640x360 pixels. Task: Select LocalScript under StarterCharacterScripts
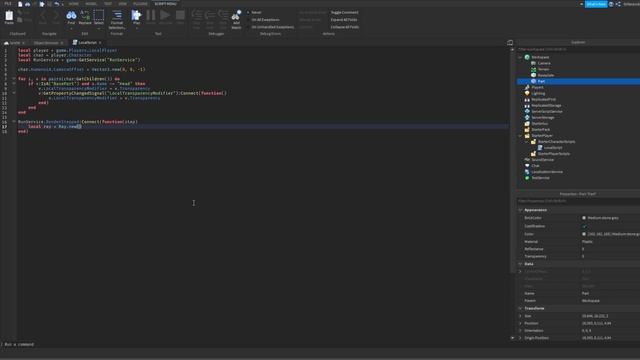pos(553,148)
